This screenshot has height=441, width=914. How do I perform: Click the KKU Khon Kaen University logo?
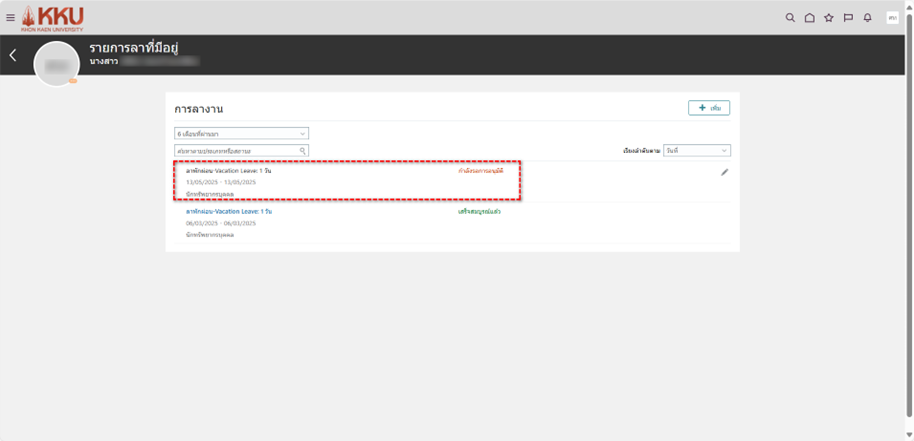pyautogui.click(x=53, y=17)
